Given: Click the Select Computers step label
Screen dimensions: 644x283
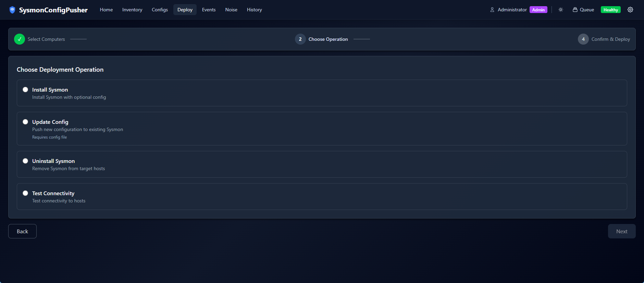Looking at the screenshot, I should point(46,39).
